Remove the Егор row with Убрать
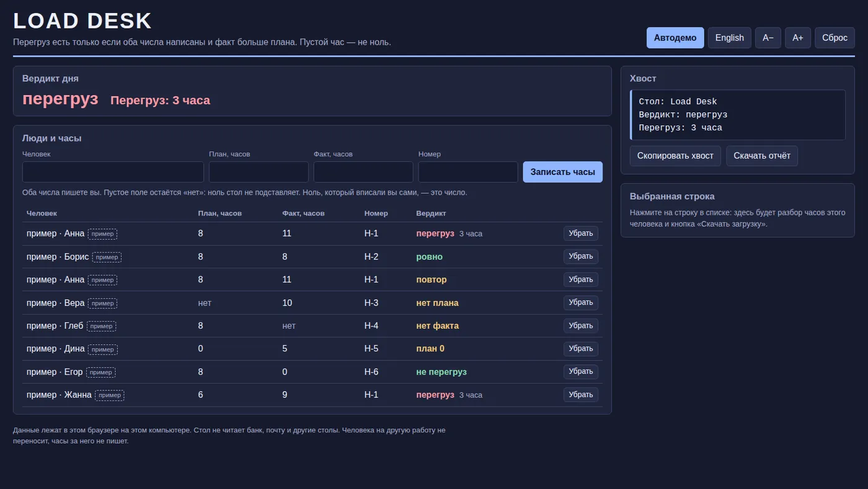 tap(581, 372)
